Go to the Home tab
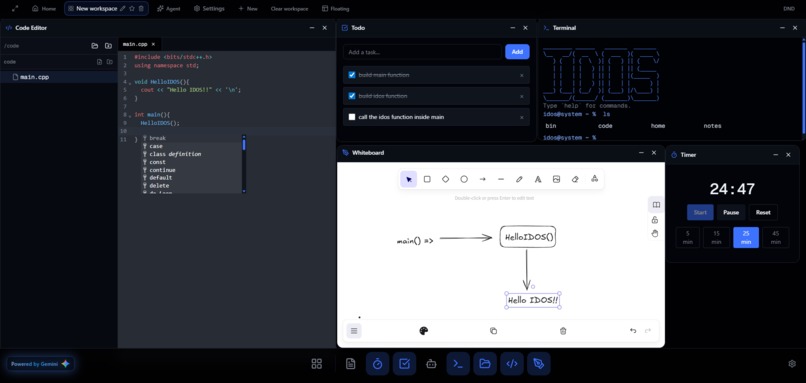Screen dimensions: 806x383 44,9
